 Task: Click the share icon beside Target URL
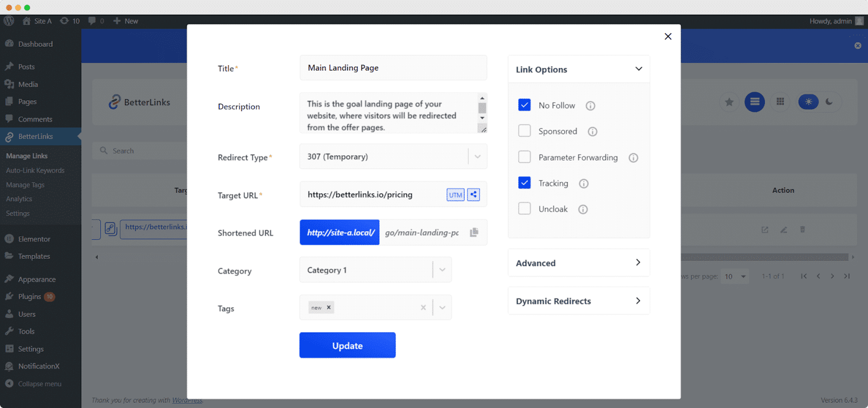click(474, 195)
